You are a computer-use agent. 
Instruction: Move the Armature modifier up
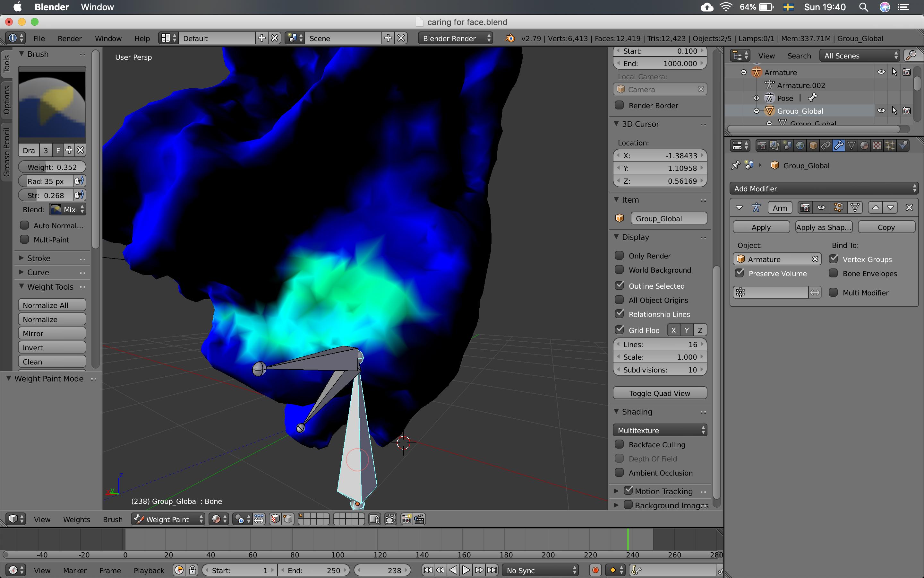[x=875, y=207]
